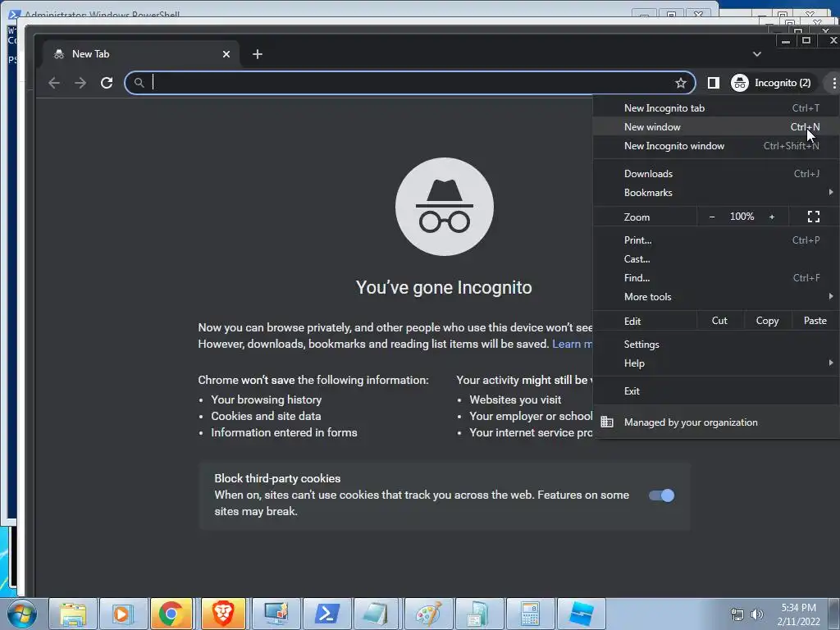Choose New window from menu

[717, 127]
